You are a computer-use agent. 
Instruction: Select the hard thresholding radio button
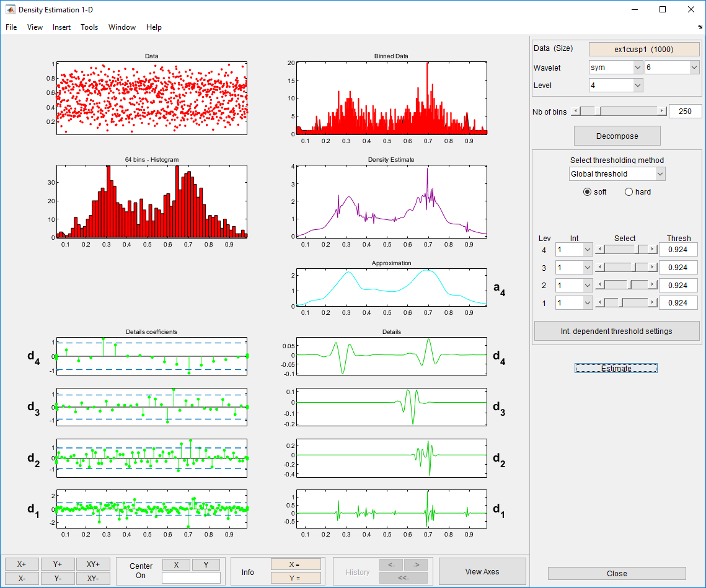pos(629,192)
